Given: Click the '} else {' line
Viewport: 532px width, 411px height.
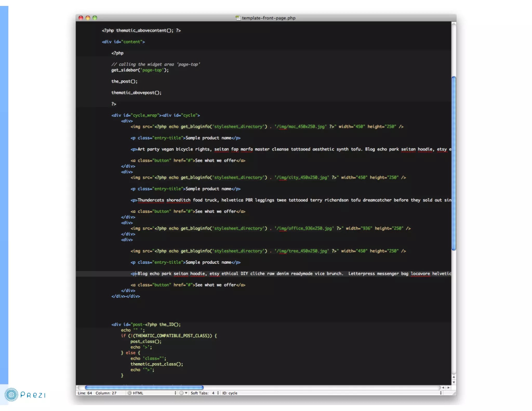Looking at the screenshot, I should click(x=130, y=353).
